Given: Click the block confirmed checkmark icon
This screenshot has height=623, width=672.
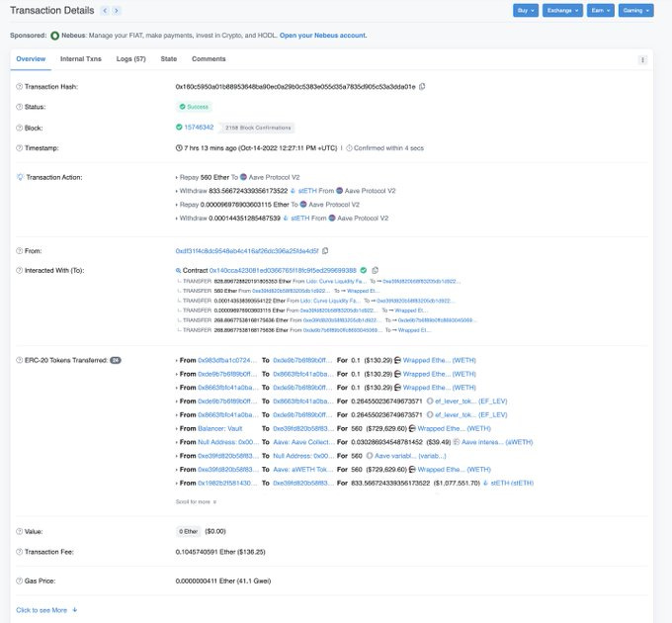Looking at the screenshot, I should pyautogui.click(x=179, y=127).
